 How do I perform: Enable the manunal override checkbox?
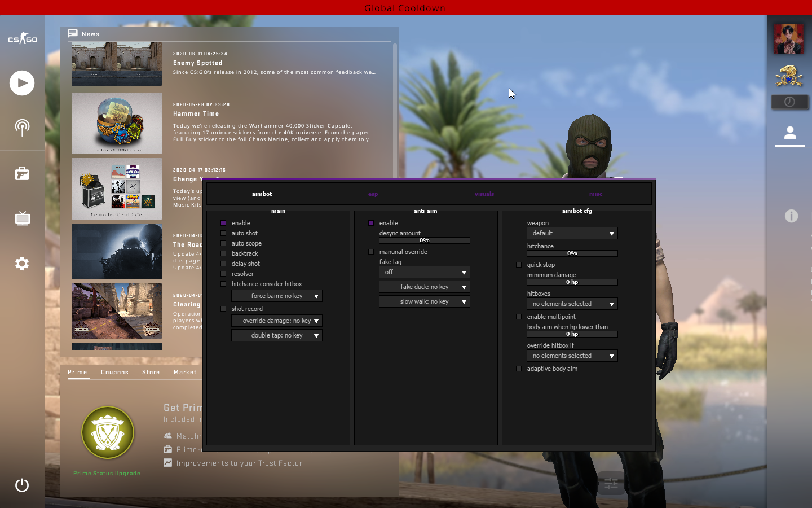(371, 252)
